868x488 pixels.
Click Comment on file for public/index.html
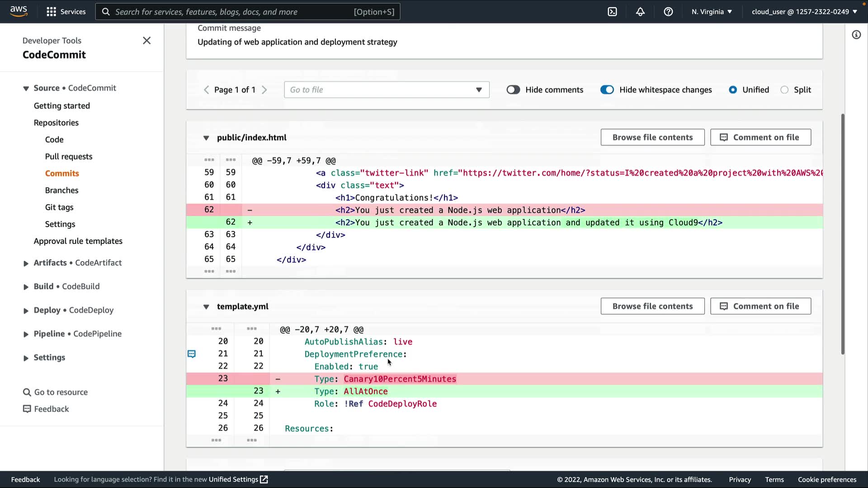(x=760, y=137)
